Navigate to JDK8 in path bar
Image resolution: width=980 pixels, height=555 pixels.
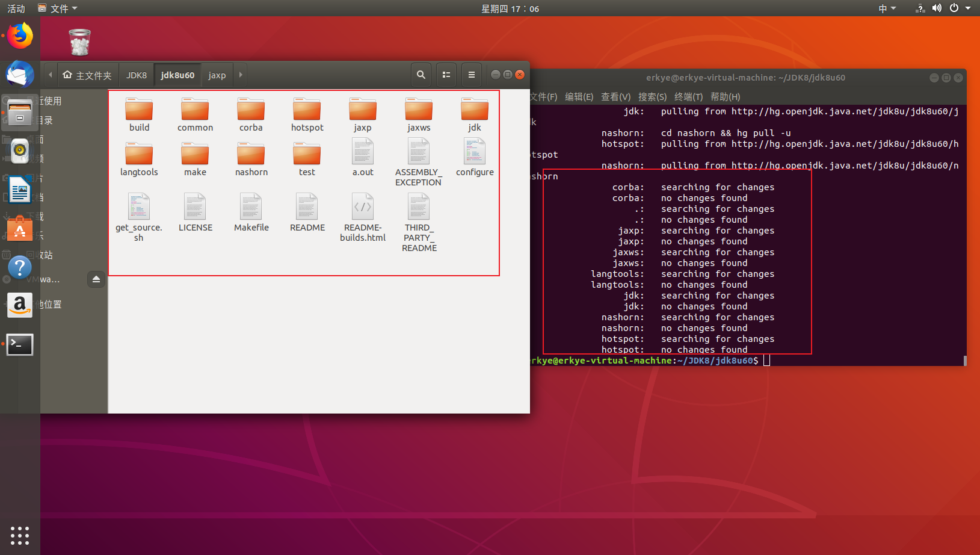(x=137, y=75)
